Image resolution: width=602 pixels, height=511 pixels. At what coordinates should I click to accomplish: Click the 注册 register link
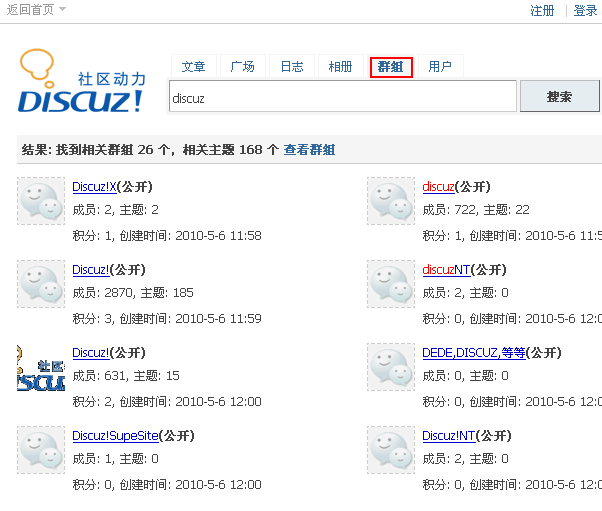tap(542, 11)
